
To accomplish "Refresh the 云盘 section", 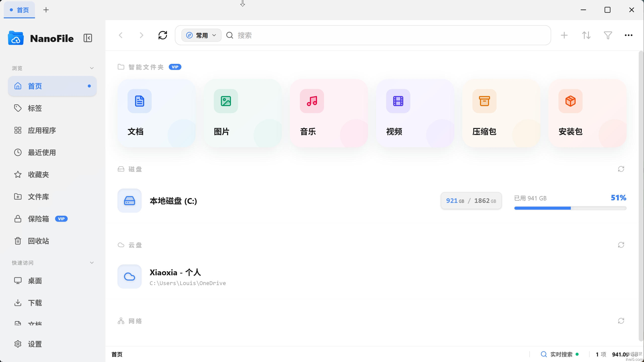I will (x=621, y=245).
